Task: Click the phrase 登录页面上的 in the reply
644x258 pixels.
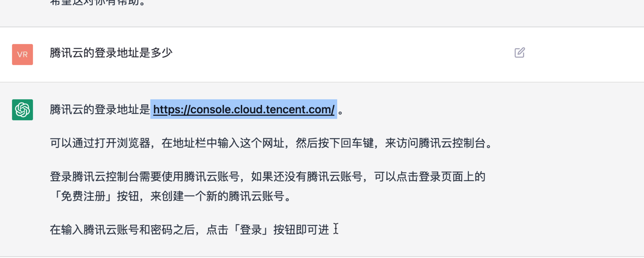Action: coord(452,177)
